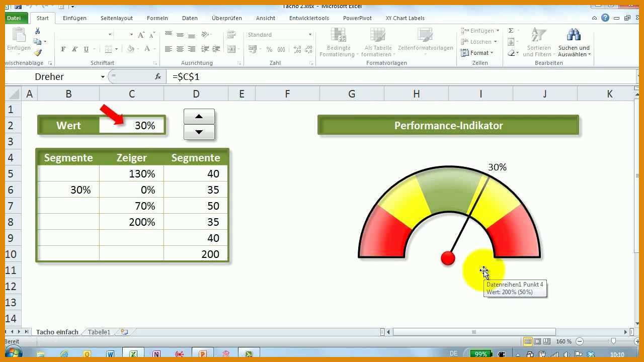
Task: Click the Copy icon in clipboard group
Action: tap(37, 42)
